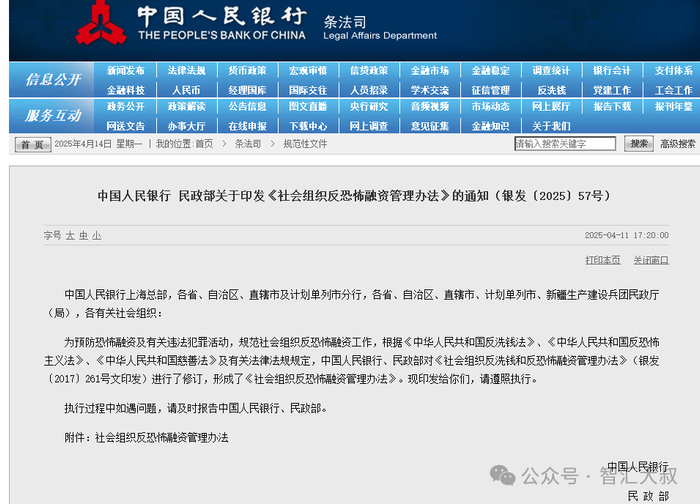Screen dimensions: 700x504
Task: Open 人民币 from the navigation
Action: pos(187,90)
